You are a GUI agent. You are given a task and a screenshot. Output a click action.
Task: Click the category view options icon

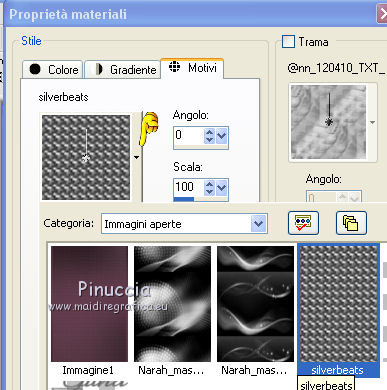(x=303, y=223)
